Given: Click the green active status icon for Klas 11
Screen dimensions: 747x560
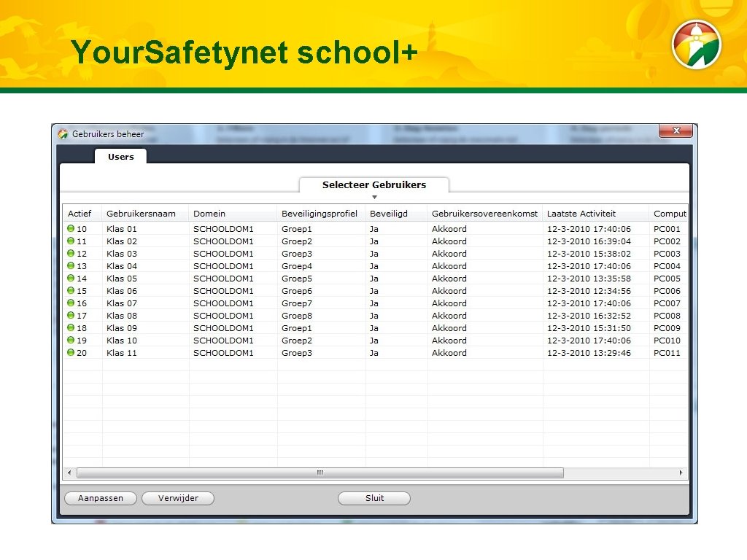Looking at the screenshot, I should [x=71, y=352].
